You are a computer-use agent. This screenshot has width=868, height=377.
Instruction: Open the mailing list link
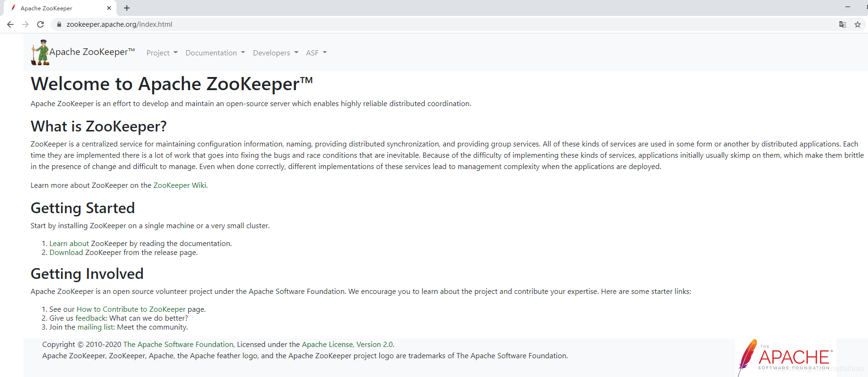(96, 327)
